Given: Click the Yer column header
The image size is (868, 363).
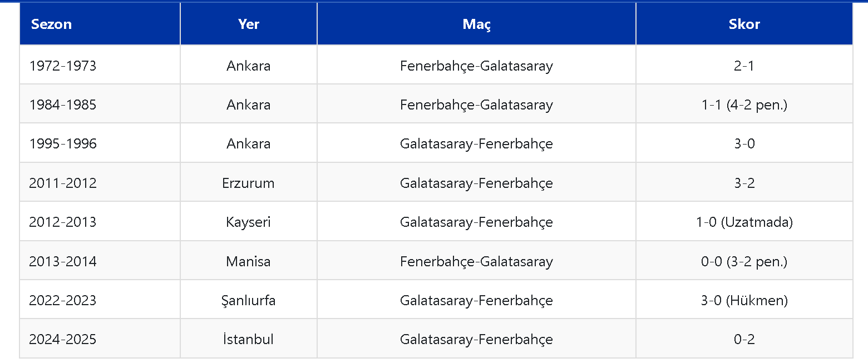Looking at the screenshot, I should click(x=248, y=24).
